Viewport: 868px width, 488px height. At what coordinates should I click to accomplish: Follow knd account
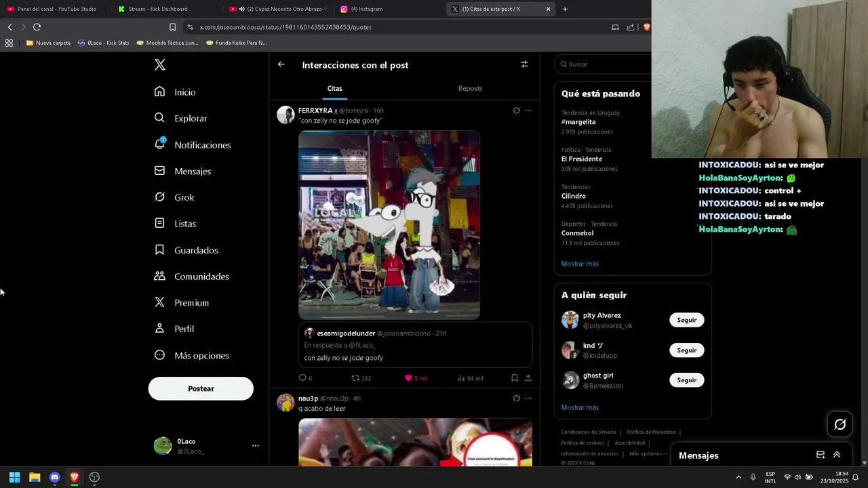tap(686, 350)
